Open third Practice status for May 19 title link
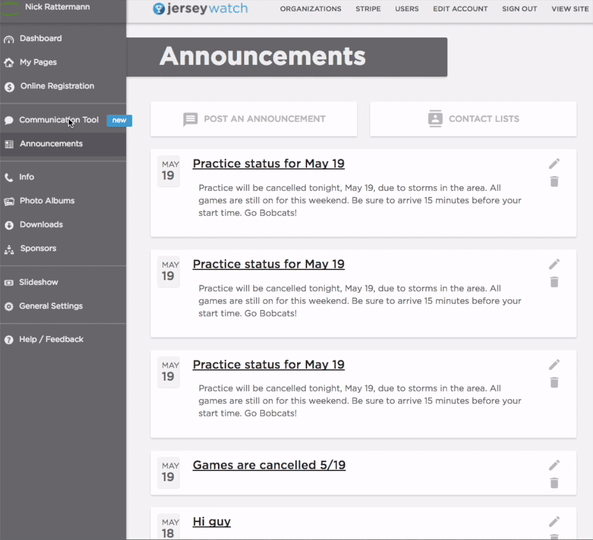593x540 pixels. [x=269, y=365]
